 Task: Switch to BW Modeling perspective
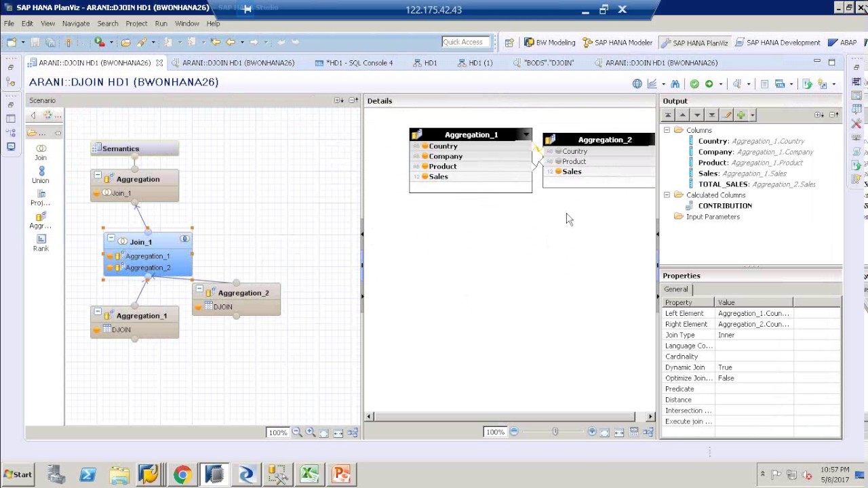[x=549, y=43]
